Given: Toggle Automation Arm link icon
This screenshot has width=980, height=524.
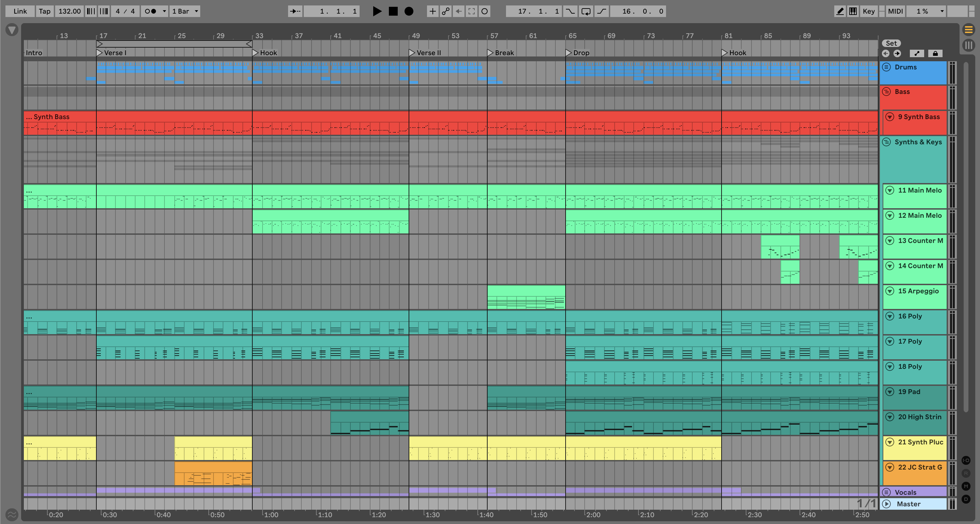Looking at the screenshot, I should point(445,12).
